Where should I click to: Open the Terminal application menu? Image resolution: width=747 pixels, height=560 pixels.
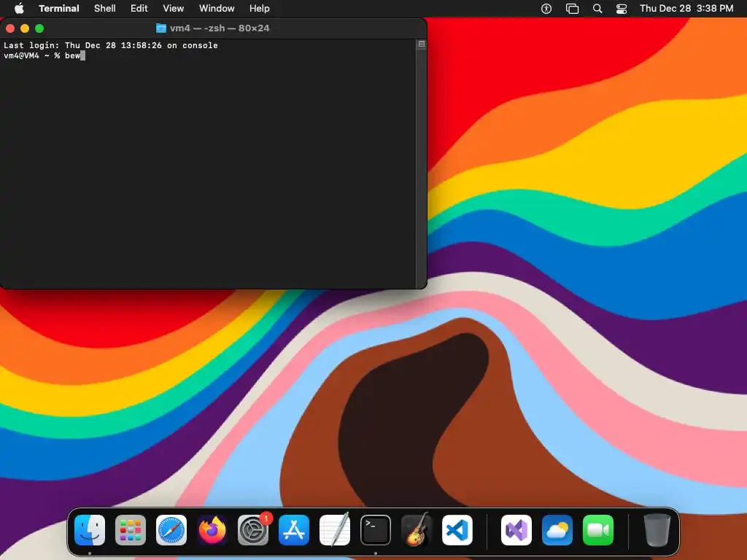point(59,9)
